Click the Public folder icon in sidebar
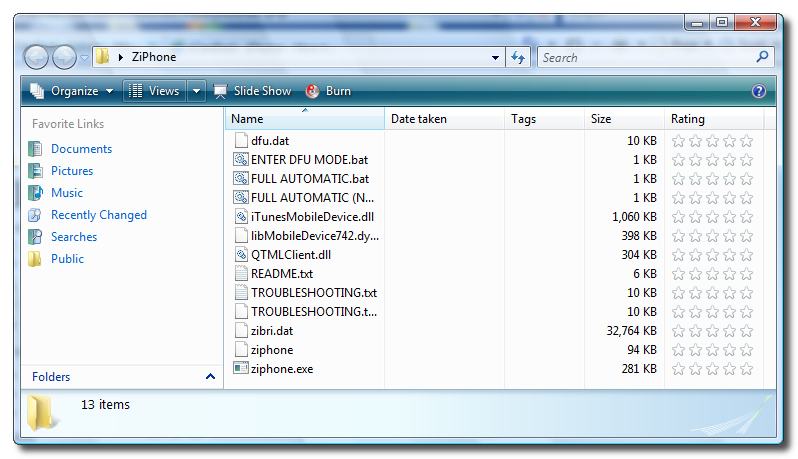This screenshot has width=798, height=459. 35,259
